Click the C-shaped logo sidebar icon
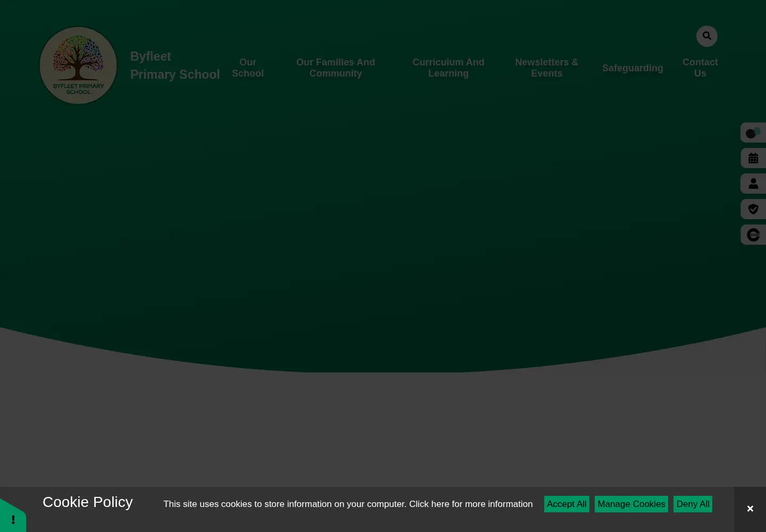 click(753, 235)
